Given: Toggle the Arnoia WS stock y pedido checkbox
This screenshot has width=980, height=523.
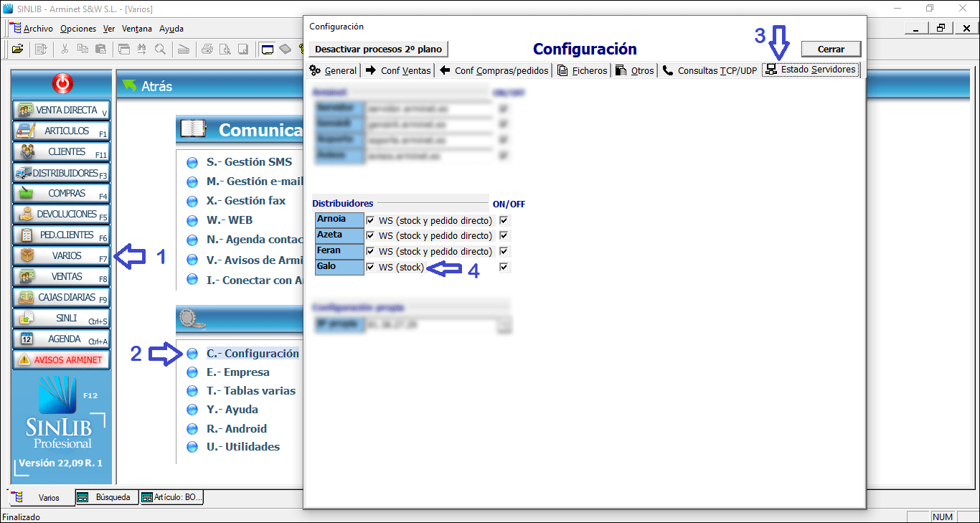Looking at the screenshot, I should point(370,220).
